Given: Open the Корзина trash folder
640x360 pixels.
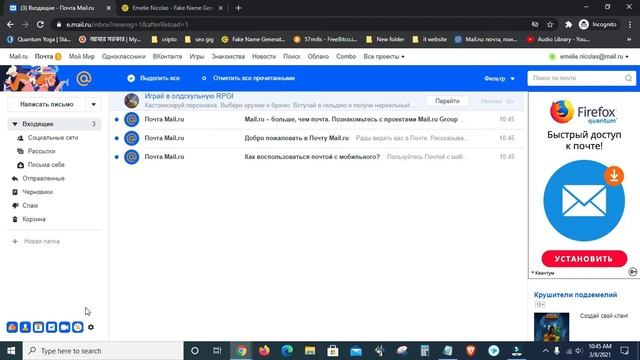Looking at the screenshot, I should tap(34, 219).
